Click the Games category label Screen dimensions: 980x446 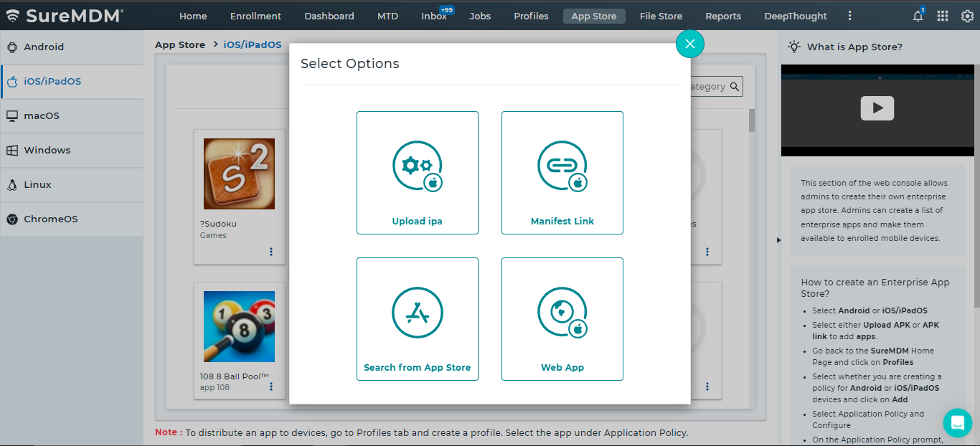coord(213,235)
